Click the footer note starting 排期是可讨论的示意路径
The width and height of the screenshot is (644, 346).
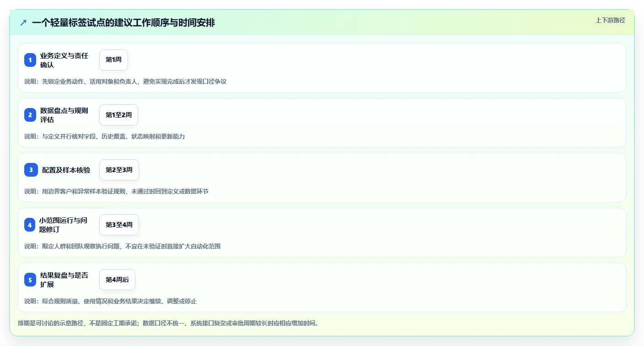[168, 323]
